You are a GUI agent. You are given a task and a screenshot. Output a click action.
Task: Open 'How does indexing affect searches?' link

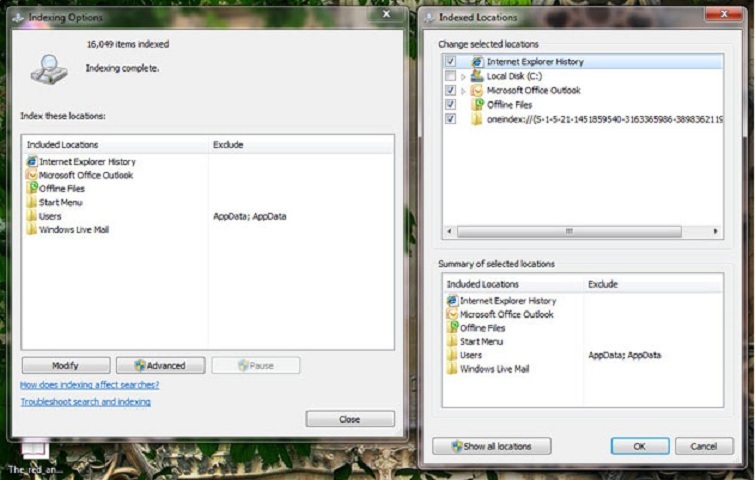click(x=90, y=385)
